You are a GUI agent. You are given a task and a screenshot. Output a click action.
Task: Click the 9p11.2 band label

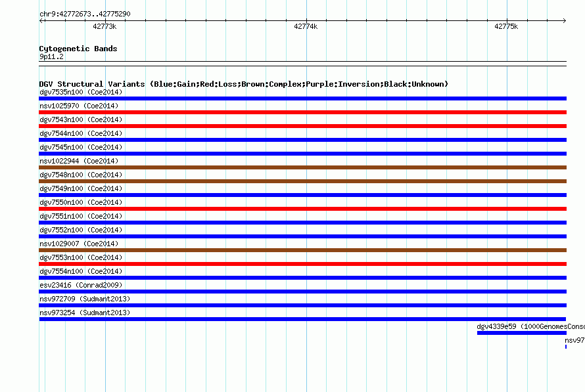[x=51, y=56]
